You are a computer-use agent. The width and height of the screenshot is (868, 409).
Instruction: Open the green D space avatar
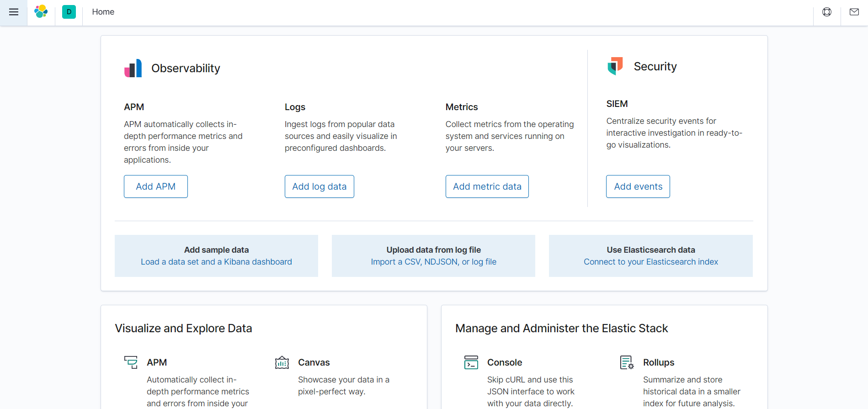click(69, 12)
